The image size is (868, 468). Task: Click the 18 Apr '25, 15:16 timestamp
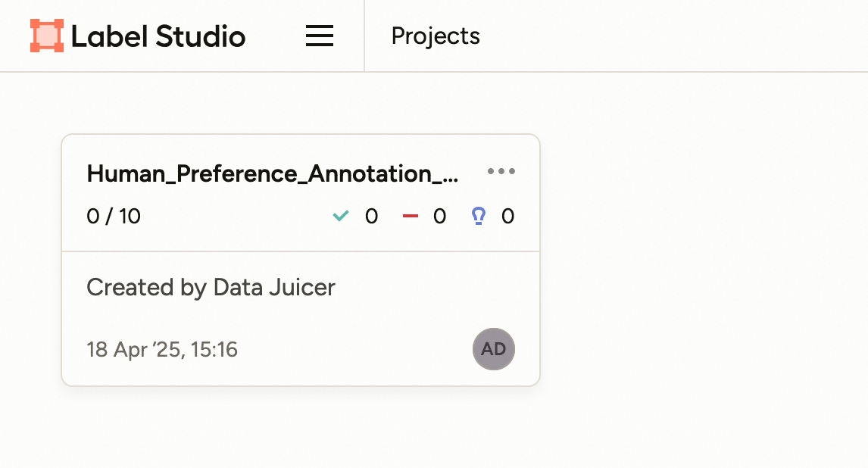162,349
